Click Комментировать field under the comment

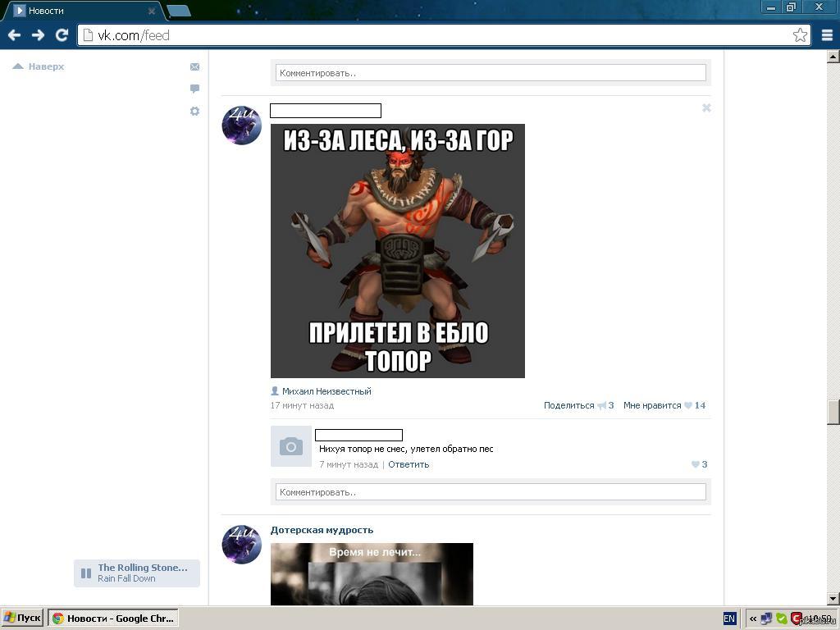tap(491, 492)
